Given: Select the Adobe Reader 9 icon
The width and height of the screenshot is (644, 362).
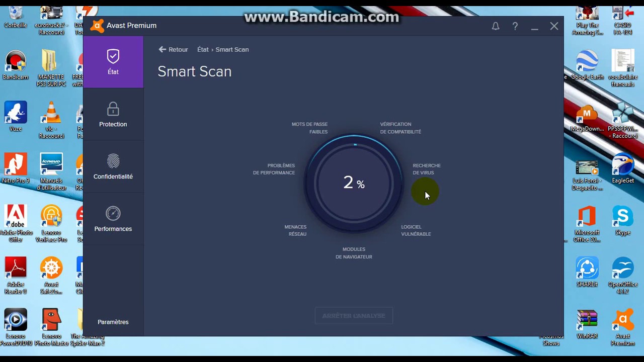Looking at the screenshot, I should click(x=16, y=276).
